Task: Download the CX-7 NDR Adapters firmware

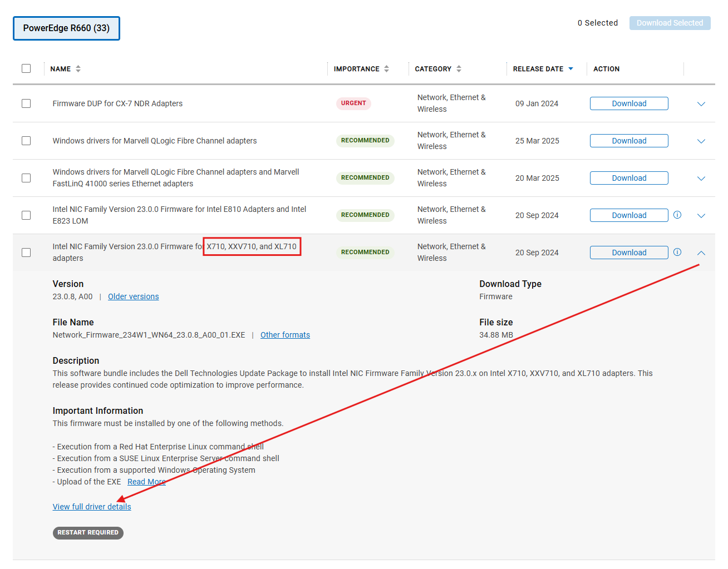Action: point(629,103)
